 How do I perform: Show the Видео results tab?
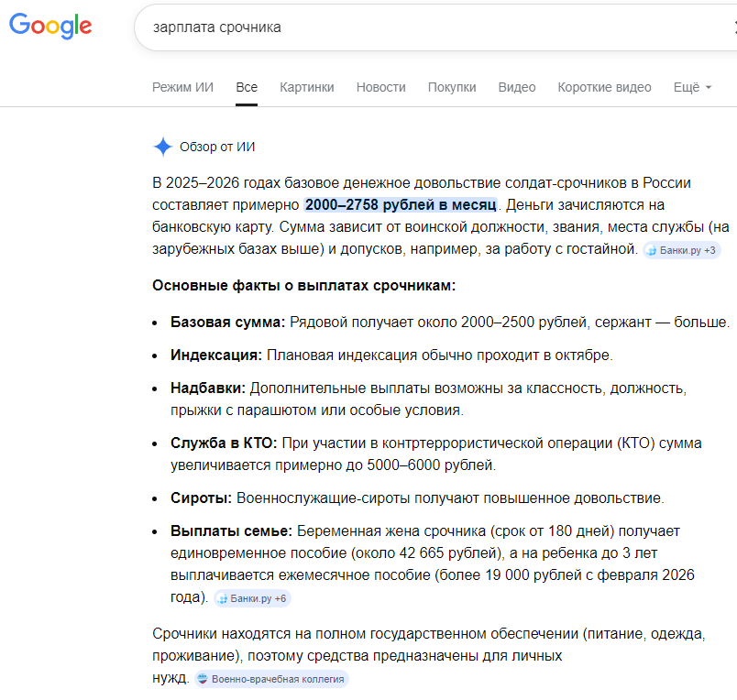517,87
